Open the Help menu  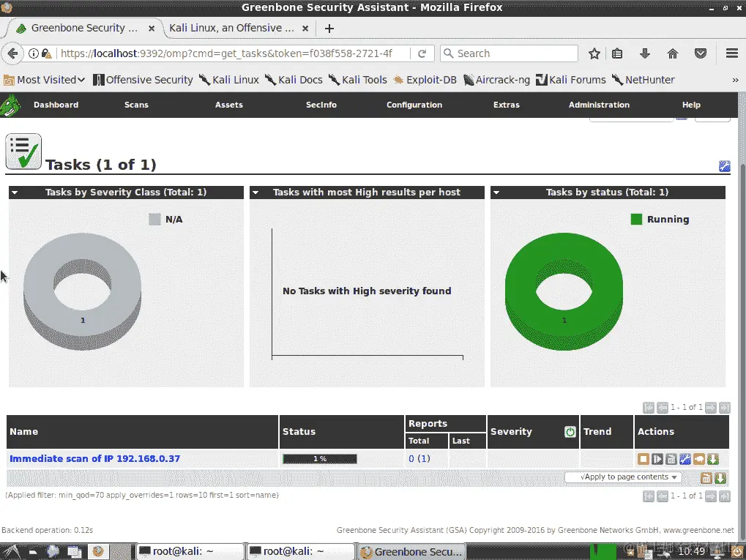(691, 105)
